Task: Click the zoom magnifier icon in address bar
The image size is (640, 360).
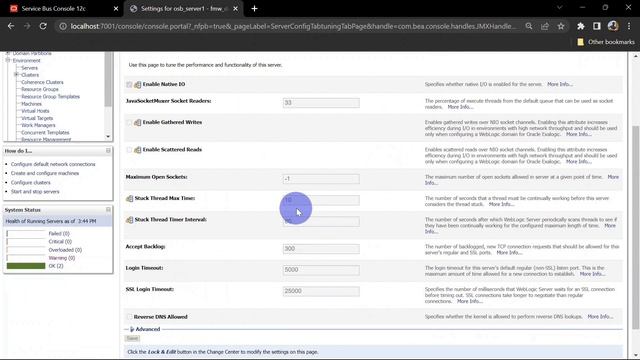Action: (529, 26)
